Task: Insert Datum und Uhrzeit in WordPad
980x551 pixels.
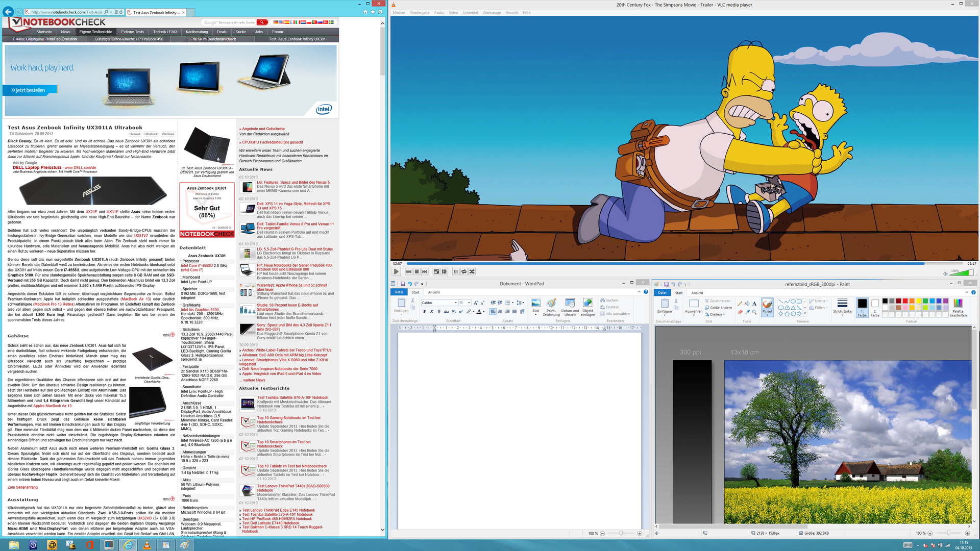Action: pos(570,308)
